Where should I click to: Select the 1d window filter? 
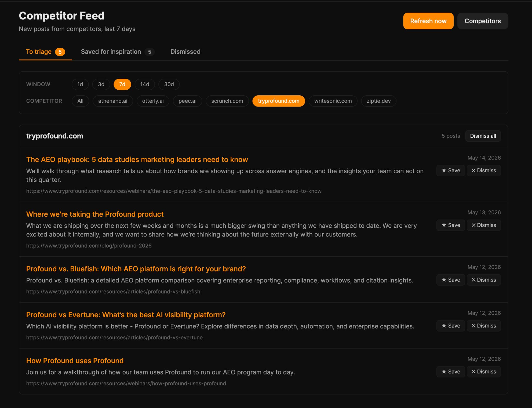click(x=80, y=84)
